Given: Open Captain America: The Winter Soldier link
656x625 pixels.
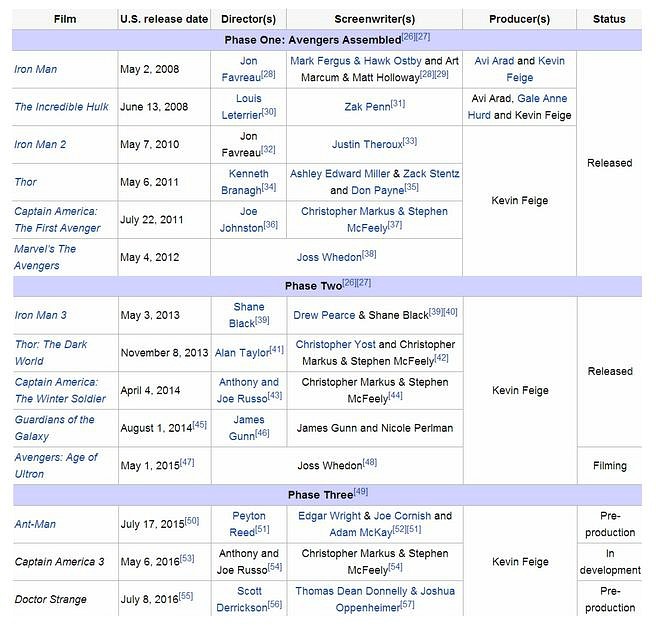Looking at the screenshot, I should [x=60, y=390].
